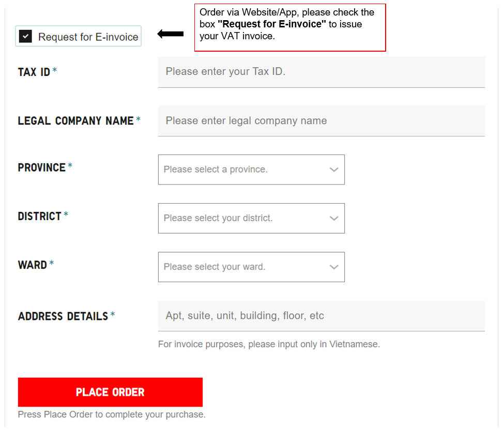Viewport: 504px width, 432px height.
Task: Focus the Tax ID input field
Action: tap(321, 72)
